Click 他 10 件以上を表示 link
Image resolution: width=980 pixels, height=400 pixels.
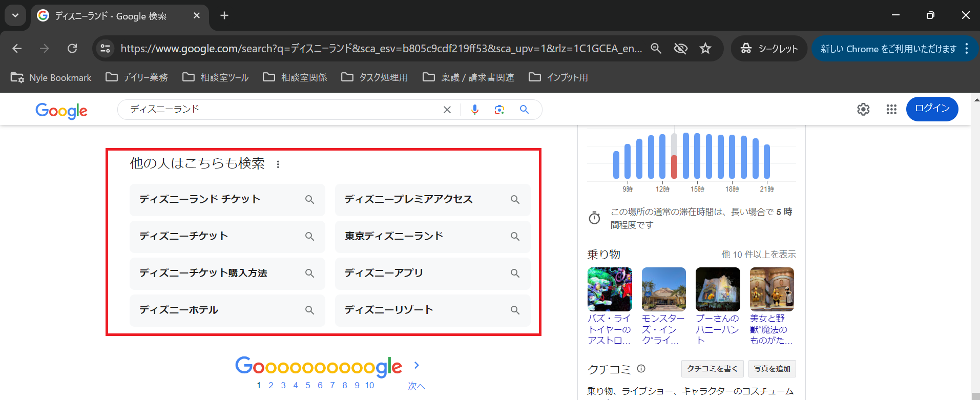(x=759, y=255)
